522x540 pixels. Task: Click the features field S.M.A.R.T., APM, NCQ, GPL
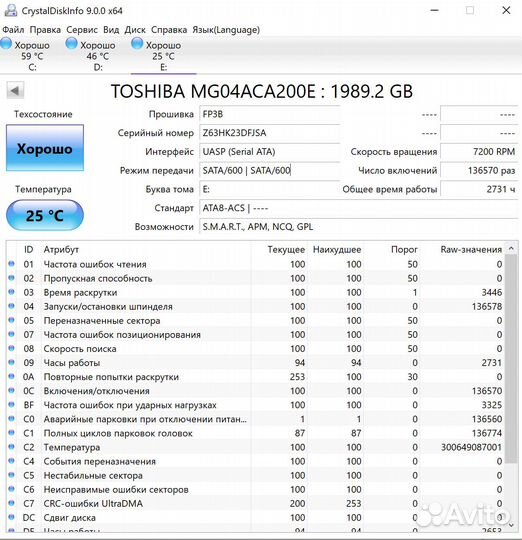tap(359, 227)
